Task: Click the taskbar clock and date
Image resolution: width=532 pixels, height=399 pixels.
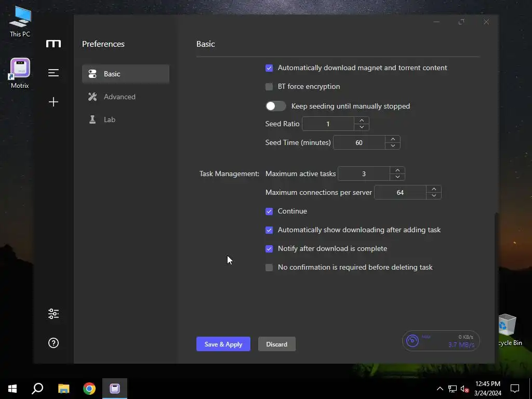Action: [x=487, y=389]
